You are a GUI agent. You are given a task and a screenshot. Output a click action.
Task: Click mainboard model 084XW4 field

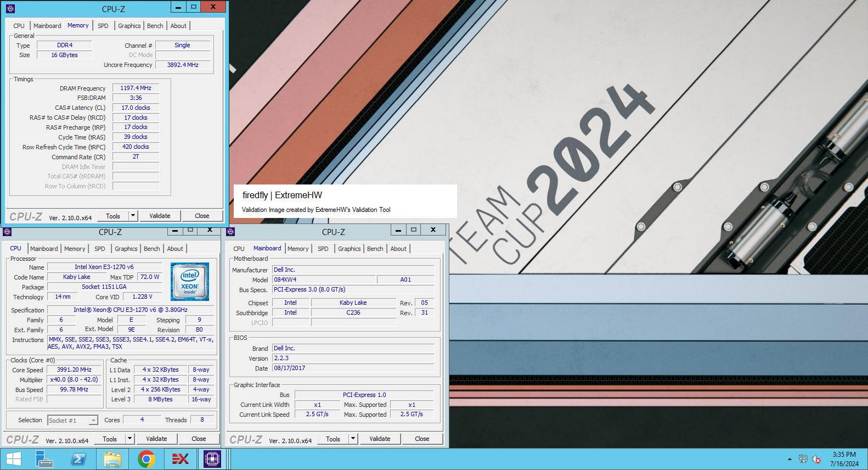324,279
